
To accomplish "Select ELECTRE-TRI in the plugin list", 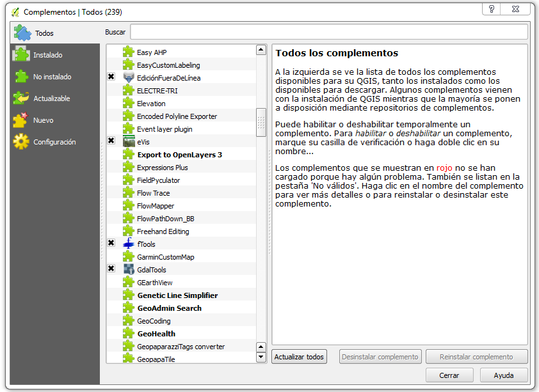I will [157, 91].
